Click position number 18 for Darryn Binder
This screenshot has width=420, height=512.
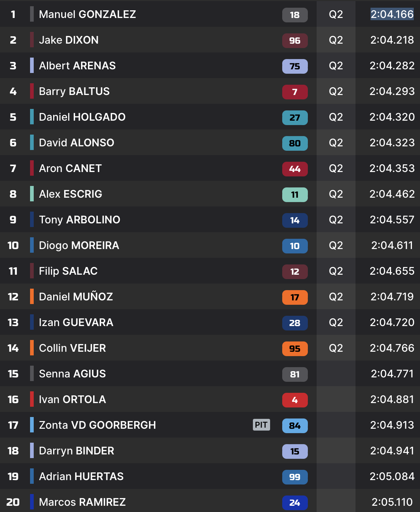13,451
